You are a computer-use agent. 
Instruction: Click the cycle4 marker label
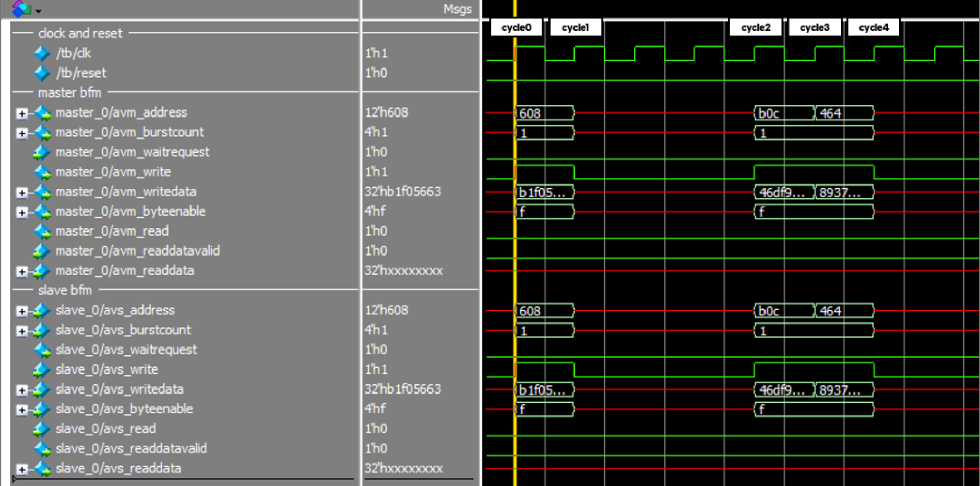pyautogui.click(x=873, y=28)
